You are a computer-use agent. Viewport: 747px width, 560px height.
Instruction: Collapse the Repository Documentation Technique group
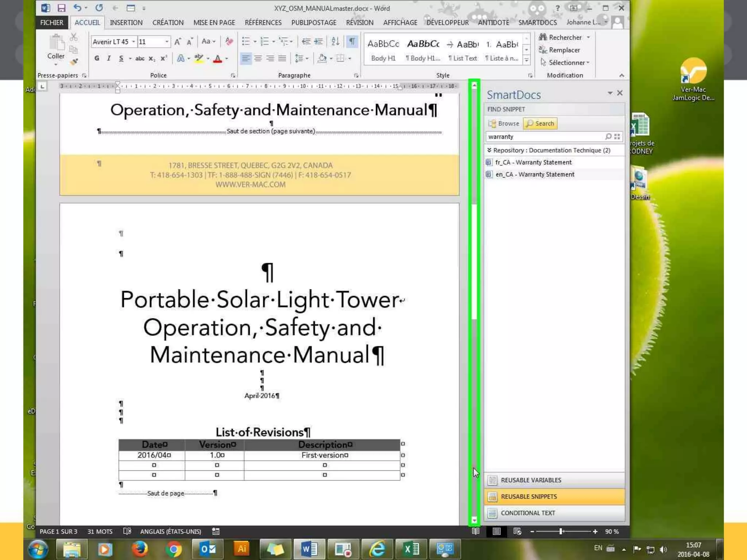click(489, 150)
